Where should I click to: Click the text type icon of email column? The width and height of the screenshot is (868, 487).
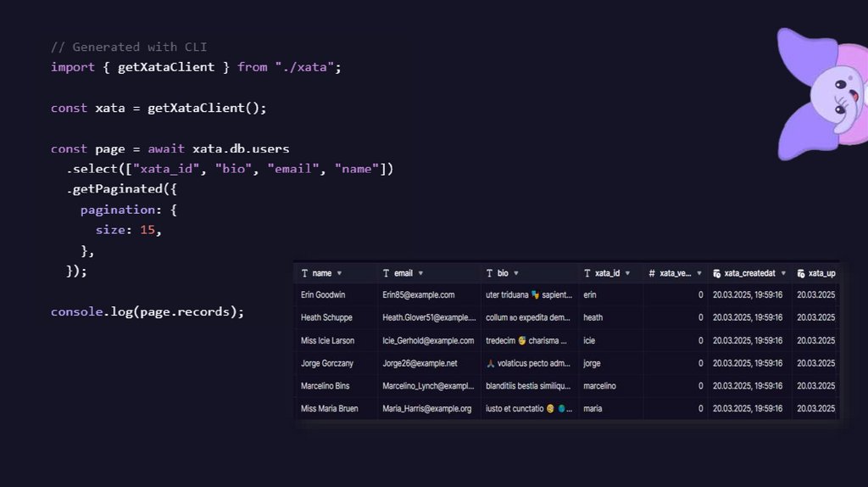pyautogui.click(x=386, y=273)
